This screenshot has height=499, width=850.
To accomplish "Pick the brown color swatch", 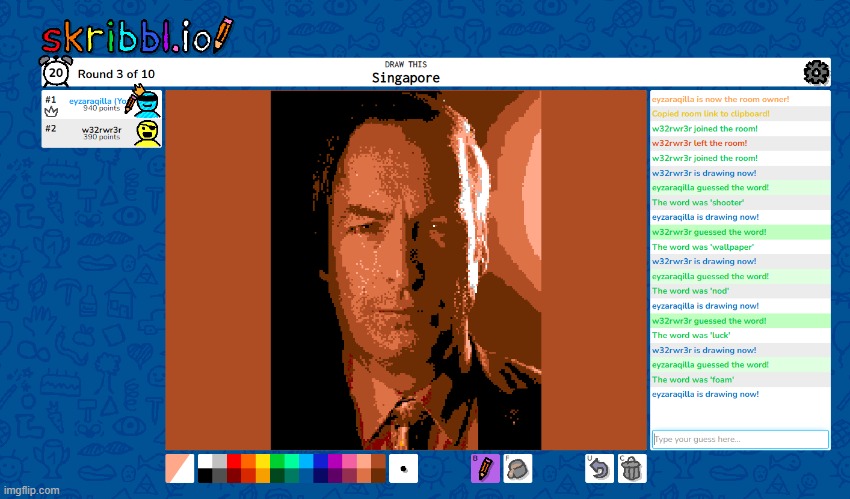I will click(378, 461).
